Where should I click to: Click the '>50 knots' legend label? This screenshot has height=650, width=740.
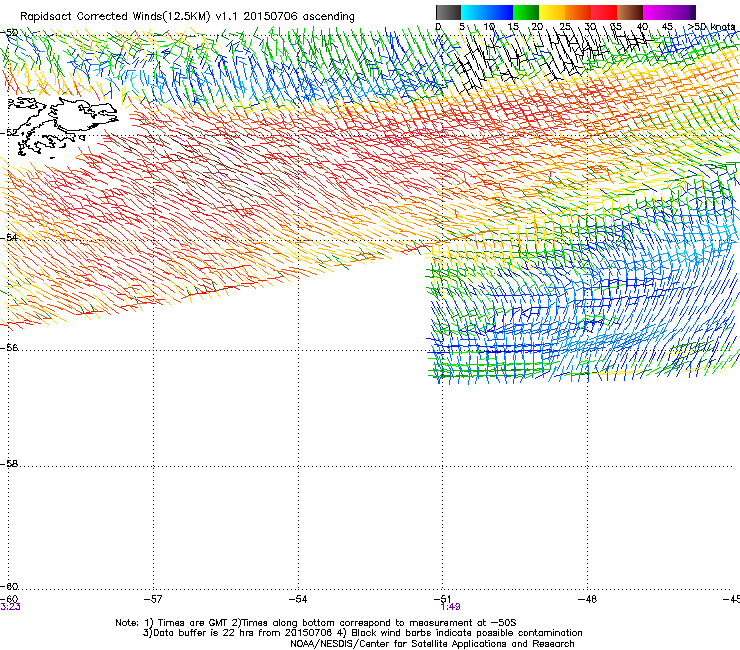point(711,27)
